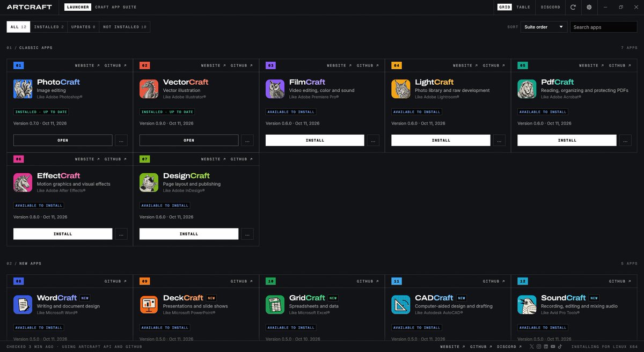Open VectorCraft with the Open button
The image size is (644, 352).
[x=189, y=140]
